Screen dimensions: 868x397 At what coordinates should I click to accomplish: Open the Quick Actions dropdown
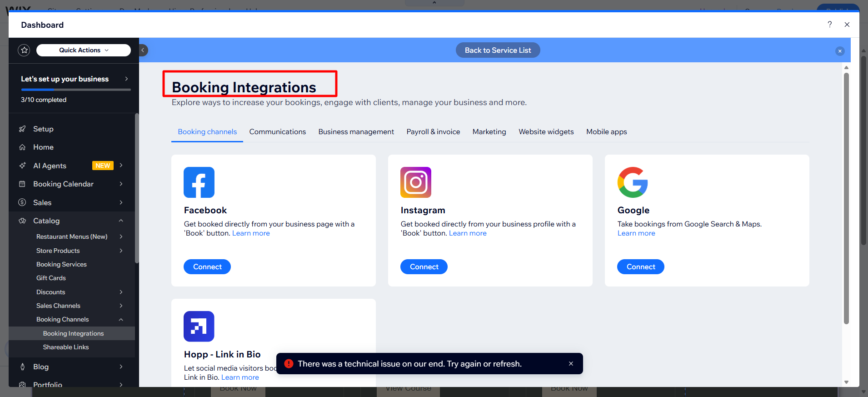(84, 50)
